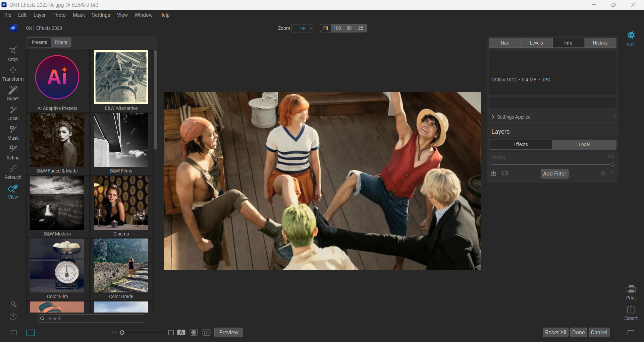The width and height of the screenshot is (644, 342).
Task: Select the Transform tool
Action: (13, 74)
